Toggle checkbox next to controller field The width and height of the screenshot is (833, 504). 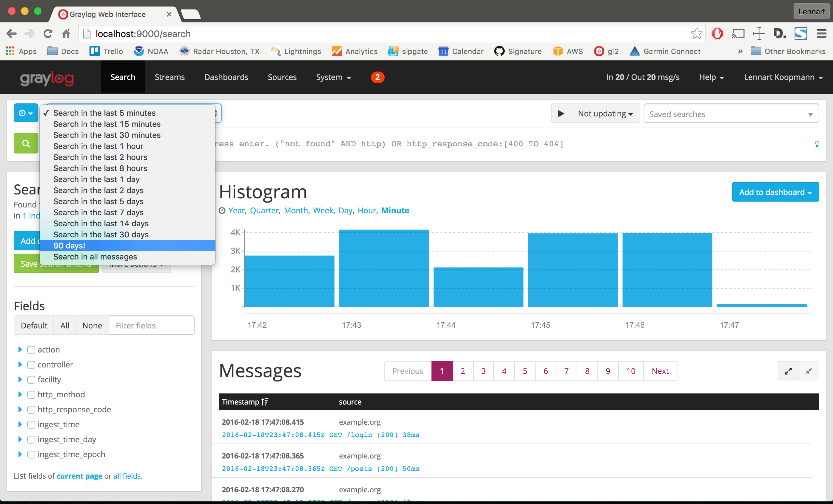tap(31, 364)
